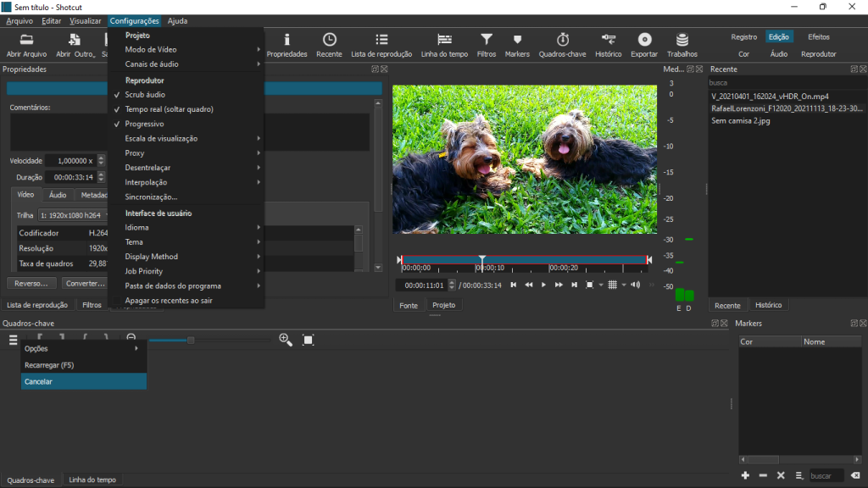Open the Ajuda menu

point(179,20)
